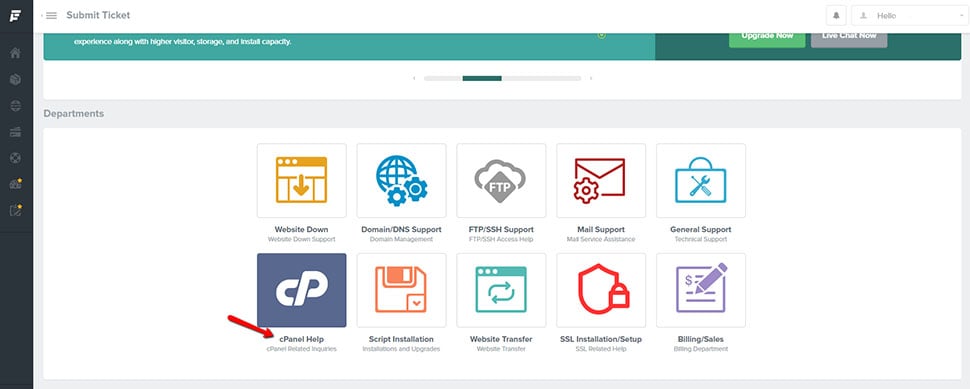This screenshot has height=389, width=970.
Task: Open the notepad-pencil sidebar icon with yellow badge
Action: (15, 210)
